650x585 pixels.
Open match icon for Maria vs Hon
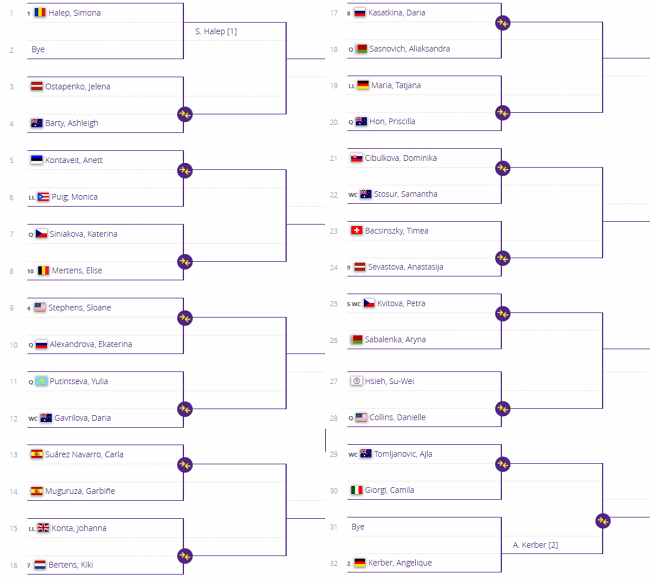502,112
